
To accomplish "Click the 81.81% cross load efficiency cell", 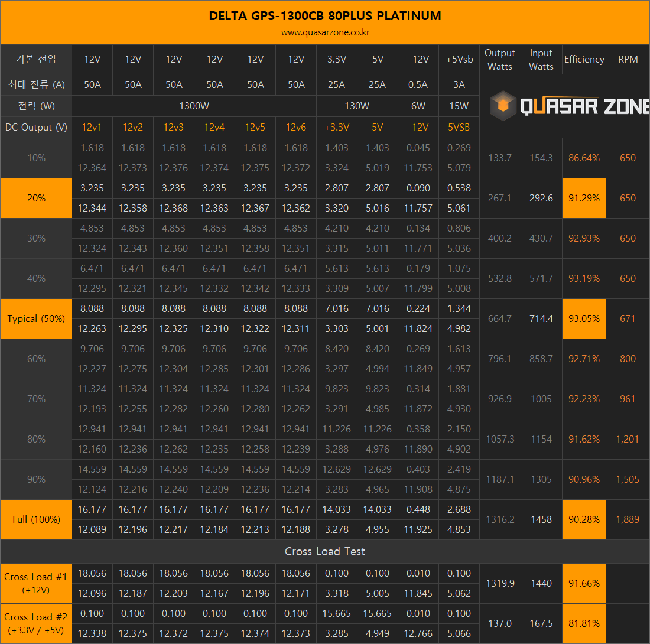I will 584,623.
